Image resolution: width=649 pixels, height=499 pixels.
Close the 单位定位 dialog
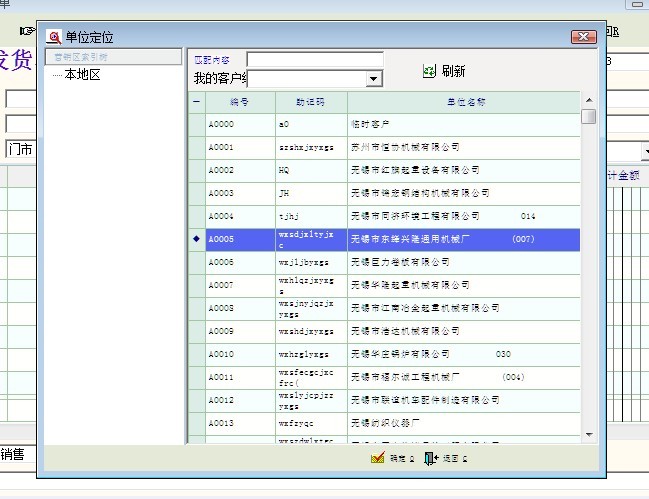tap(583, 37)
